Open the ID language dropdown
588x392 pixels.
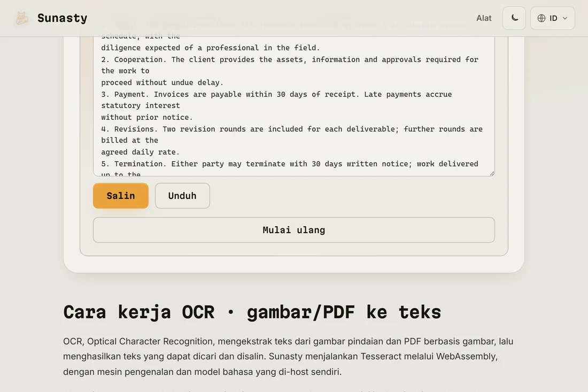(x=552, y=18)
